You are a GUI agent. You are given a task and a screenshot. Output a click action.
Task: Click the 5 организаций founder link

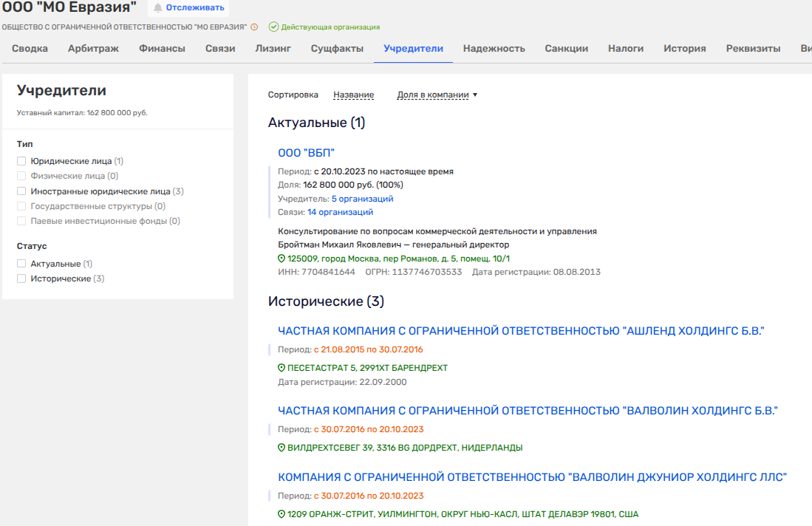pos(362,199)
